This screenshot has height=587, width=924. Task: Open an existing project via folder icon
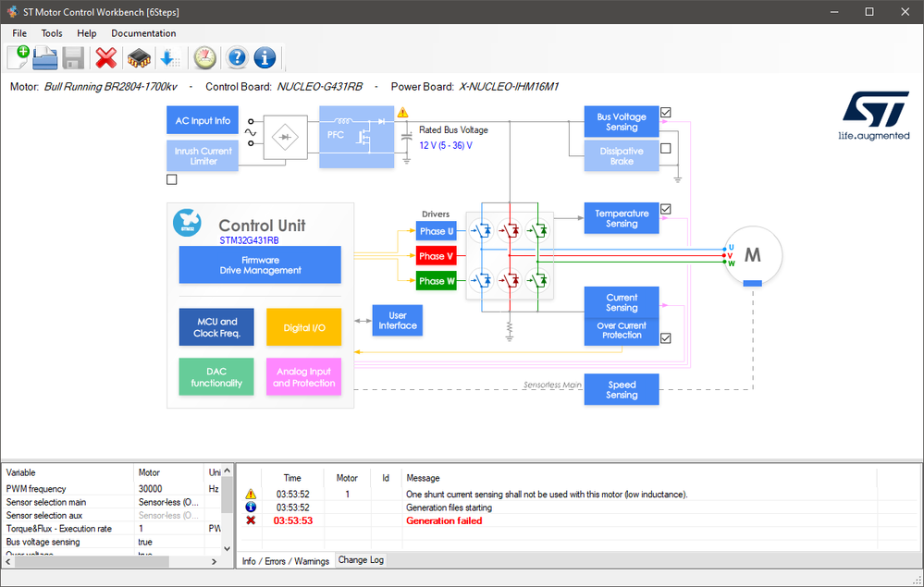(x=45, y=57)
